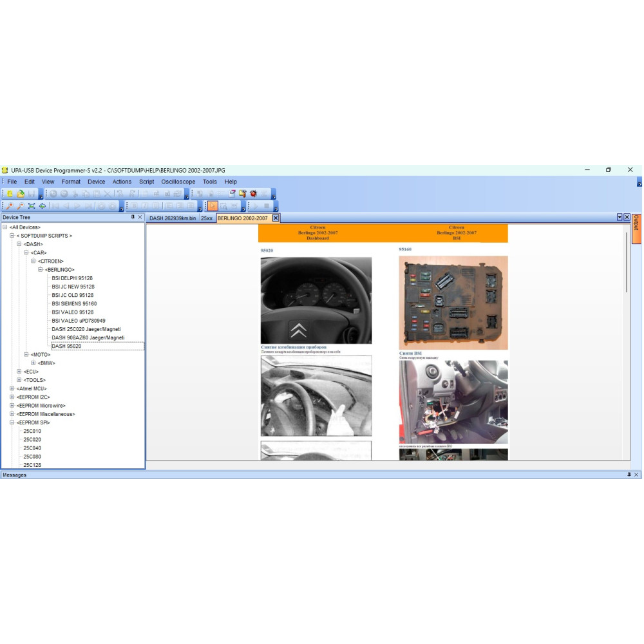Select the pointer cursor tool
The width and height of the screenshot is (644, 644).
pos(213,206)
